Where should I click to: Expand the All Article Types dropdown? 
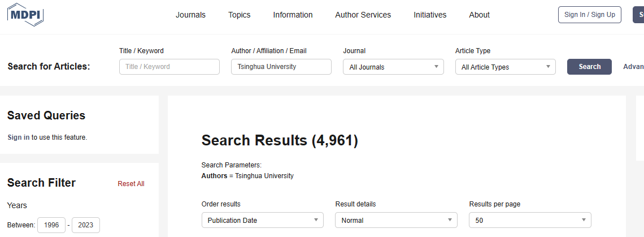click(x=505, y=67)
